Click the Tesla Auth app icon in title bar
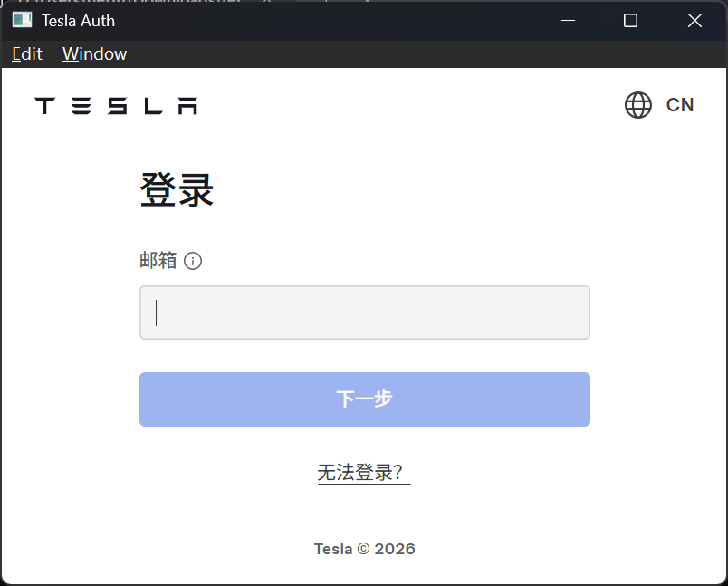 (x=23, y=21)
